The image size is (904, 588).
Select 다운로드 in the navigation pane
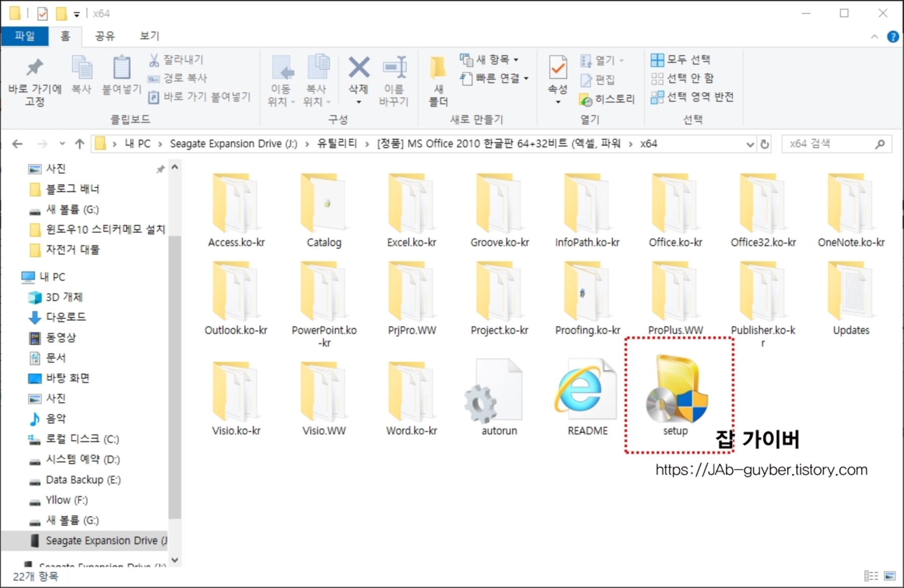coord(56,317)
